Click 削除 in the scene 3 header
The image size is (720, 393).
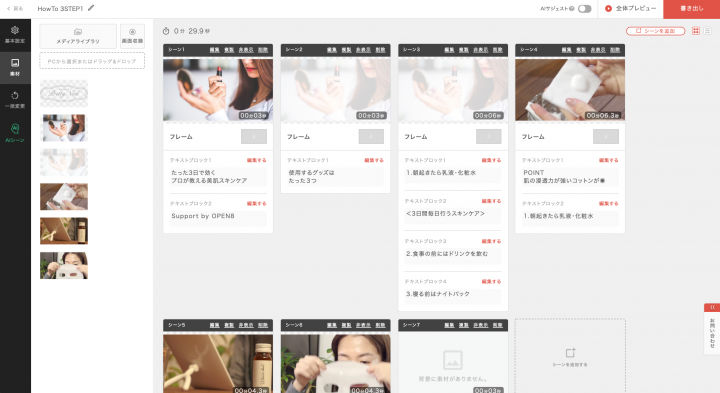tap(498, 50)
